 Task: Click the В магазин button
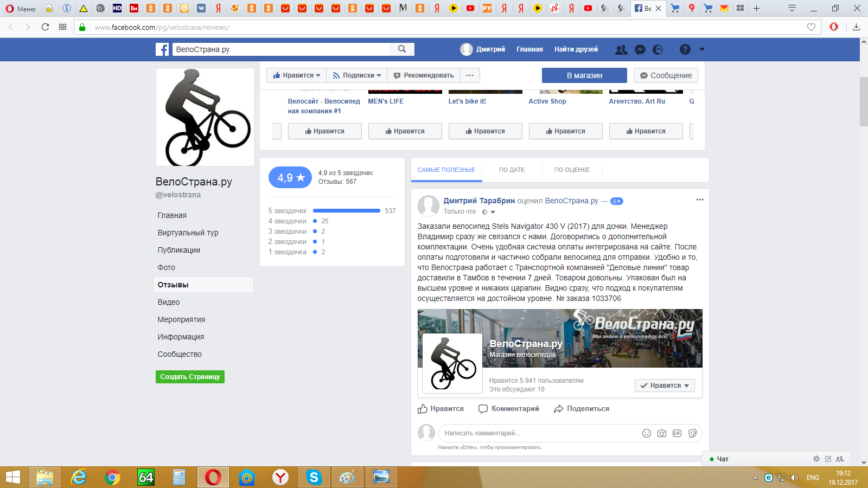click(584, 75)
